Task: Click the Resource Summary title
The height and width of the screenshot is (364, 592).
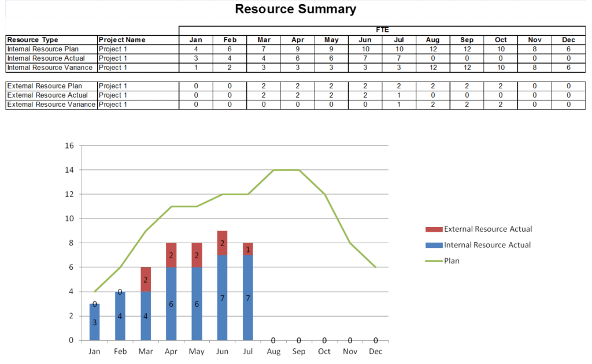Action: (295, 9)
